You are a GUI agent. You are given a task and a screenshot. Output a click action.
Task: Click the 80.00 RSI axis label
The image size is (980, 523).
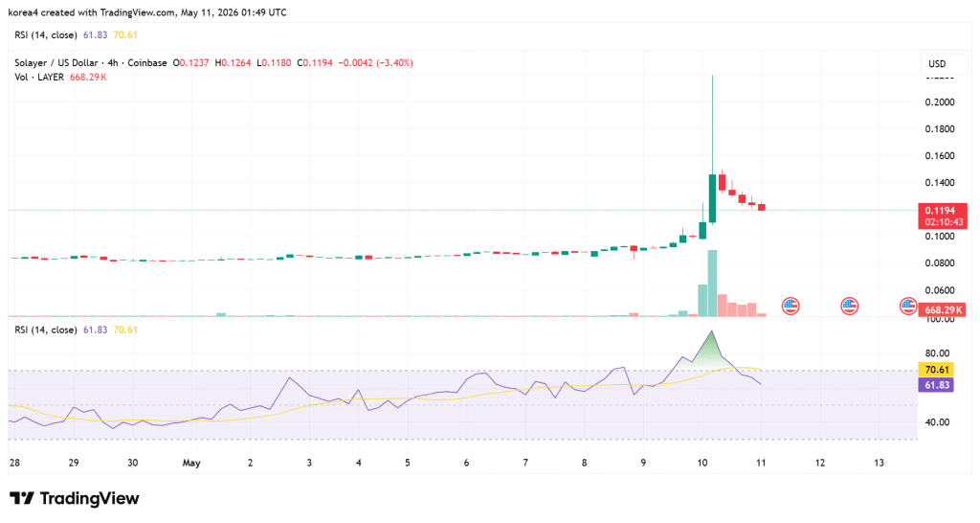coord(937,352)
